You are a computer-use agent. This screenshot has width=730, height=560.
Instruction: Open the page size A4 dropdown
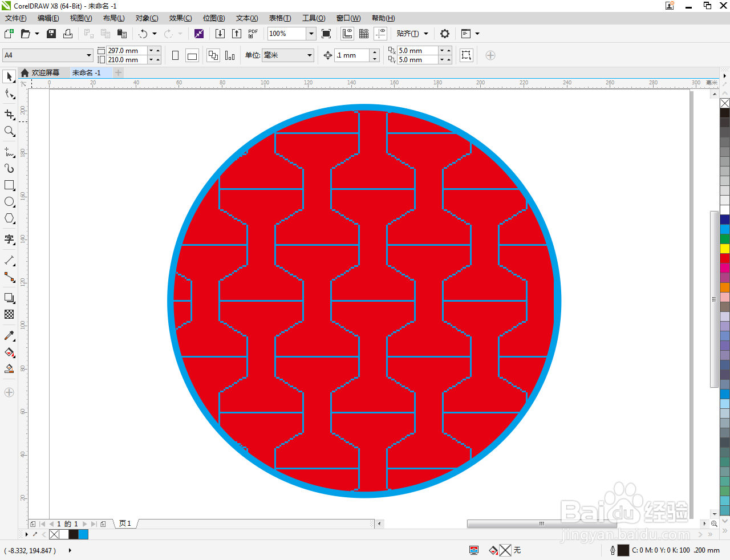pos(90,55)
